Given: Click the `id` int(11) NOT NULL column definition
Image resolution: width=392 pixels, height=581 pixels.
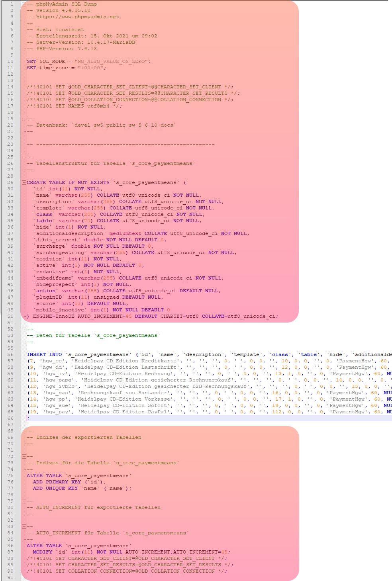Looking at the screenshot, I should coord(68,189).
